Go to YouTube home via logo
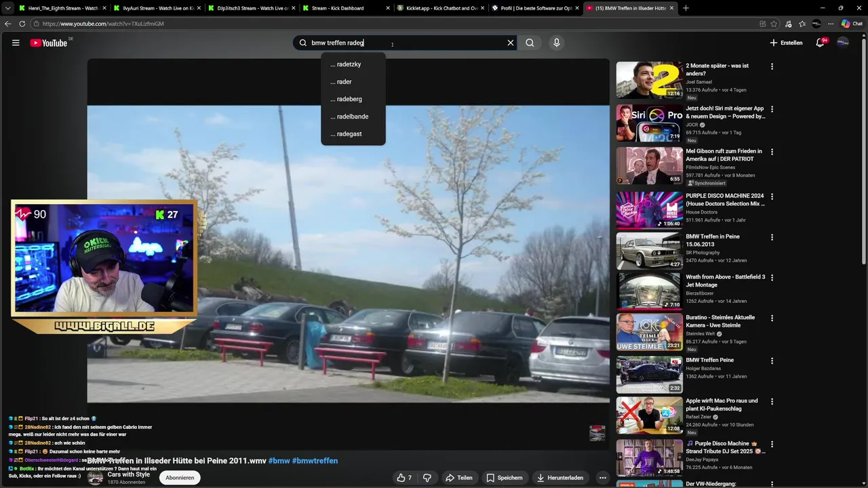This screenshot has height=488, width=868. pos(48,43)
